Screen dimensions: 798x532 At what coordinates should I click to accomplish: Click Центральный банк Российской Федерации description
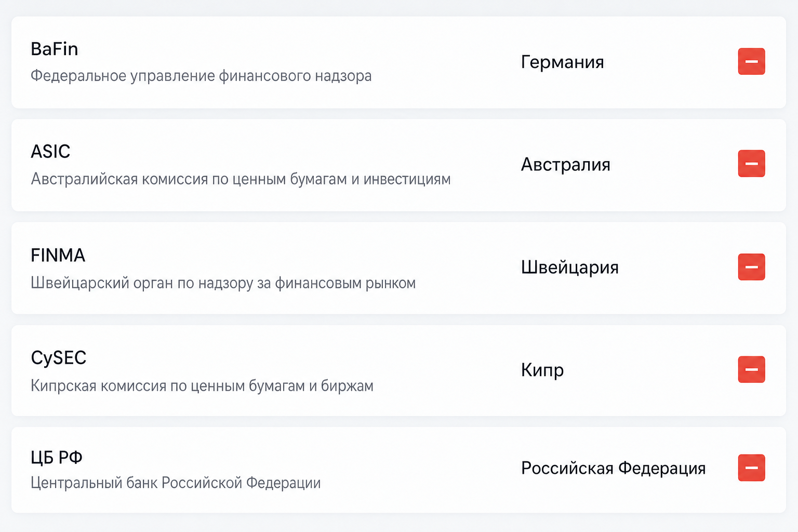point(176,483)
